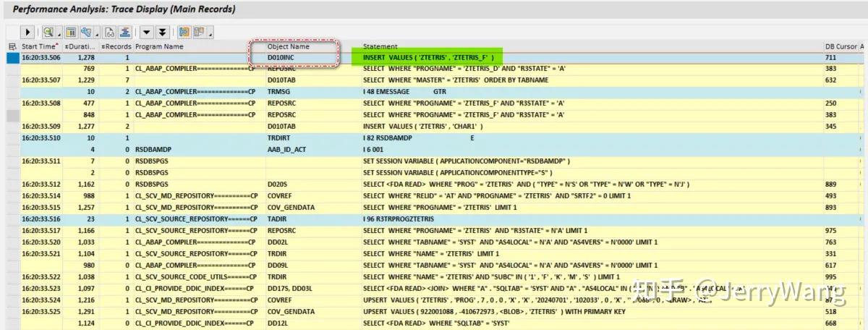The height and width of the screenshot is (330, 868).
Task: Click DB cursor value 632
Action: (x=830, y=80)
